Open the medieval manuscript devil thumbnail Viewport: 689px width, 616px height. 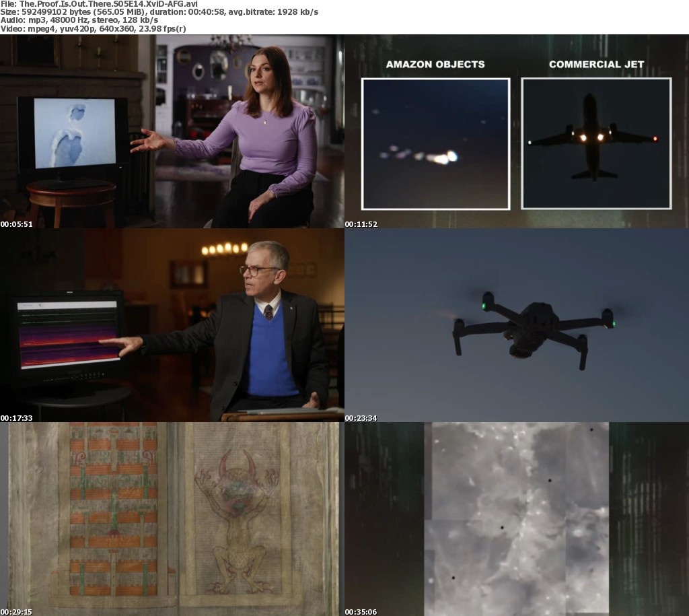point(172,519)
